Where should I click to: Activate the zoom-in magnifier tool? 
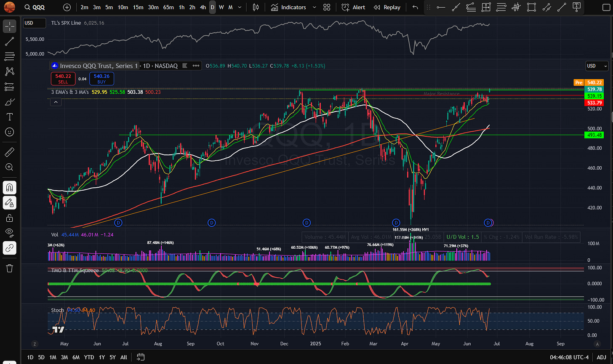[x=9, y=167]
